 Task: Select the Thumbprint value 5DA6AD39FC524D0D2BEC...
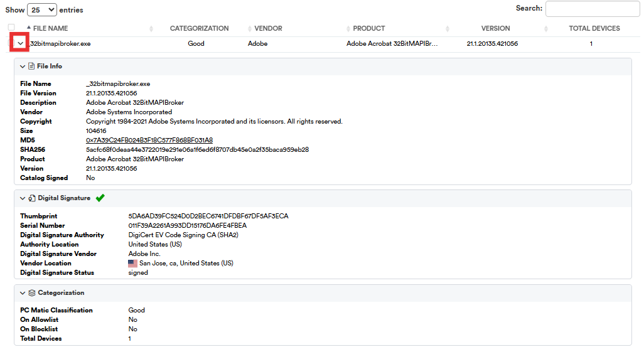[208, 216]
